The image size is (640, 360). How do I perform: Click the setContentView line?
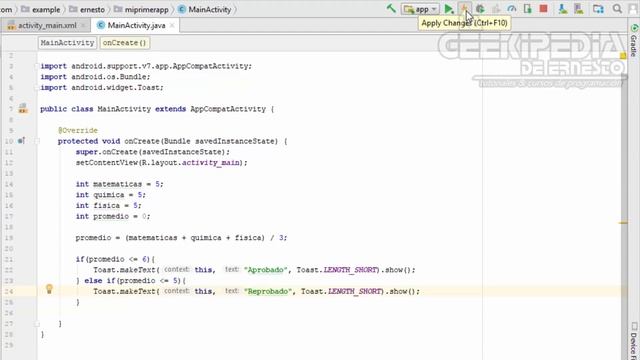coord(162,162)
